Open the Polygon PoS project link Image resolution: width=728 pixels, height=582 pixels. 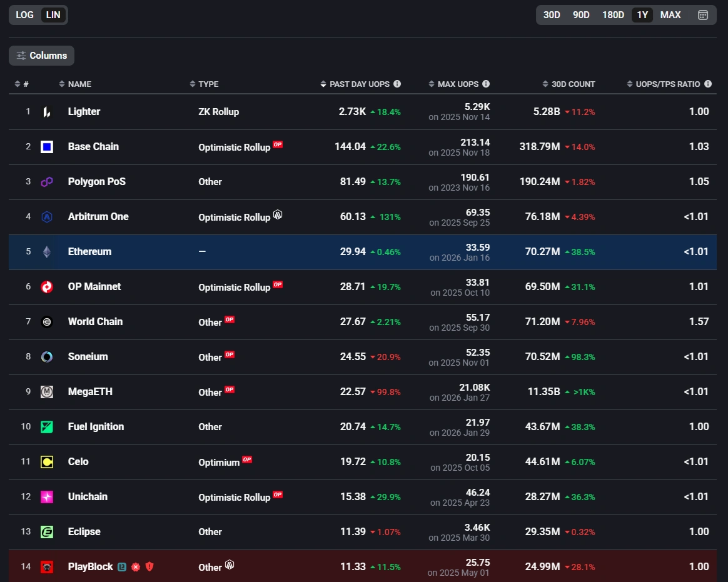[96, 182]
